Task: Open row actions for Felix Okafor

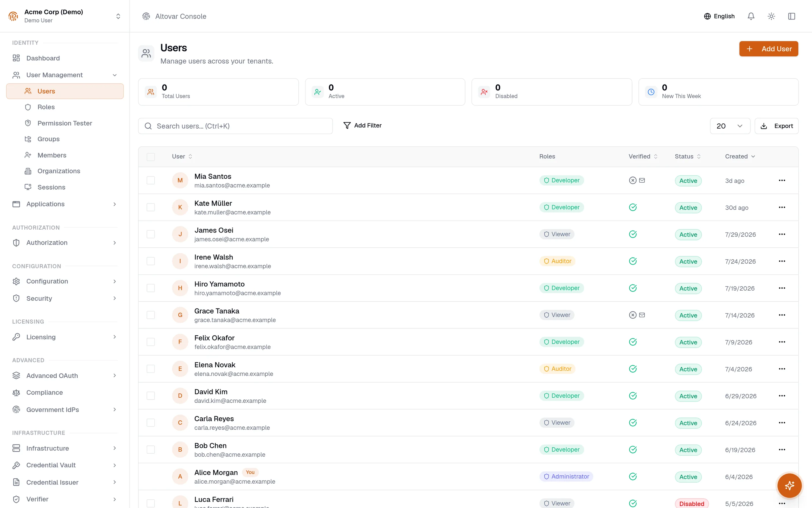Action: point(782,342)
